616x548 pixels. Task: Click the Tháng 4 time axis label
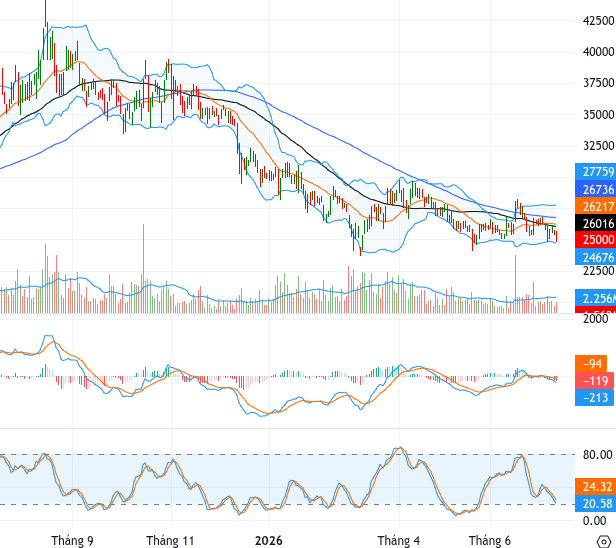pos(399,541)
